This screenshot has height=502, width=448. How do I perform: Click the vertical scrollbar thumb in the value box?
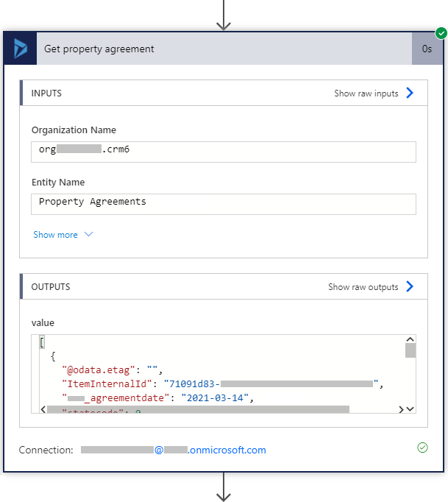[410, 350]
